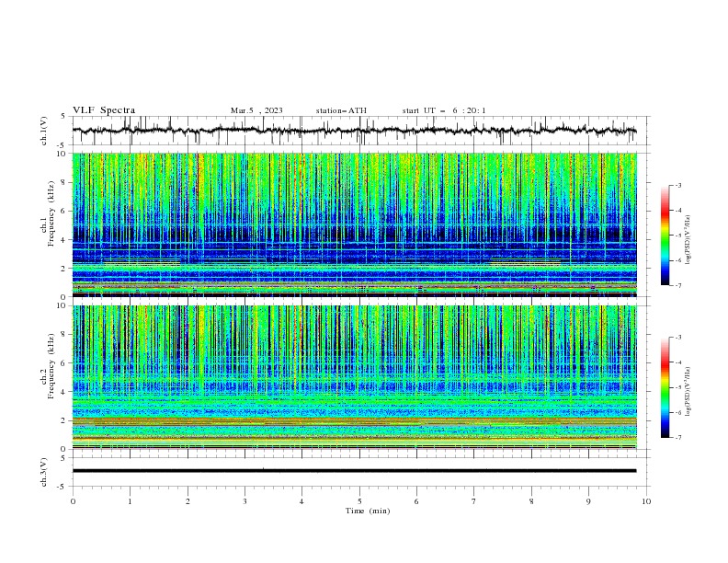Viewport: 728px width, 563px height.
Task: Click the ch.2 spectrogram panel
Action: [x=354, y=377]
